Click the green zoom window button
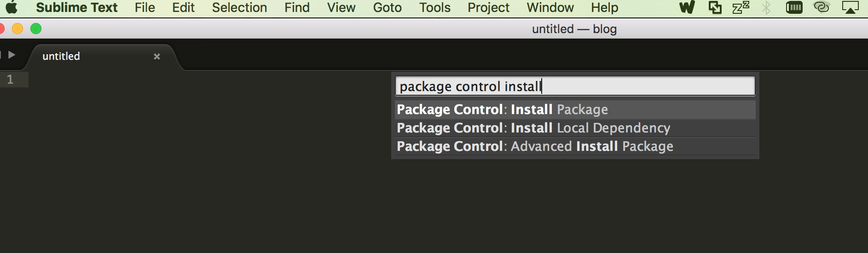Screen dimensions: 868x253 coord(36,29)
